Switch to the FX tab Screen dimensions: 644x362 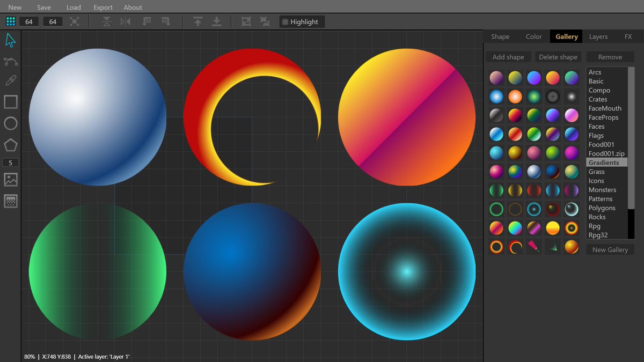coord(628,36)
